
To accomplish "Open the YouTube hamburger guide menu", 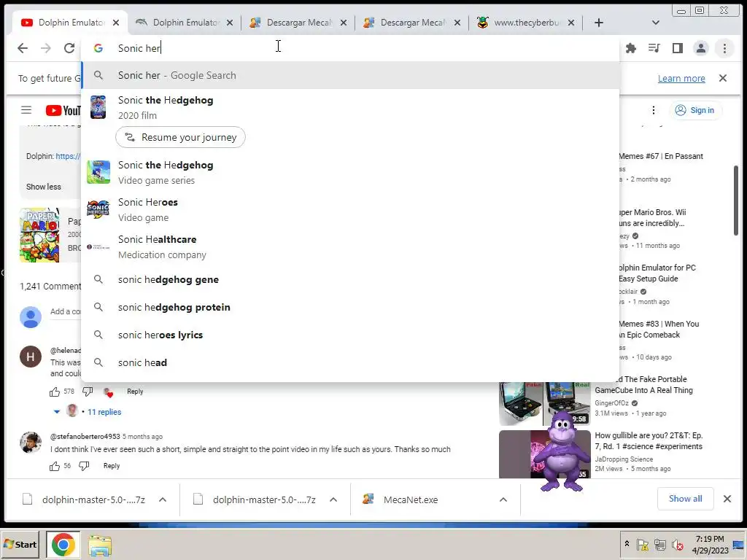I will (x=26, y=111).
